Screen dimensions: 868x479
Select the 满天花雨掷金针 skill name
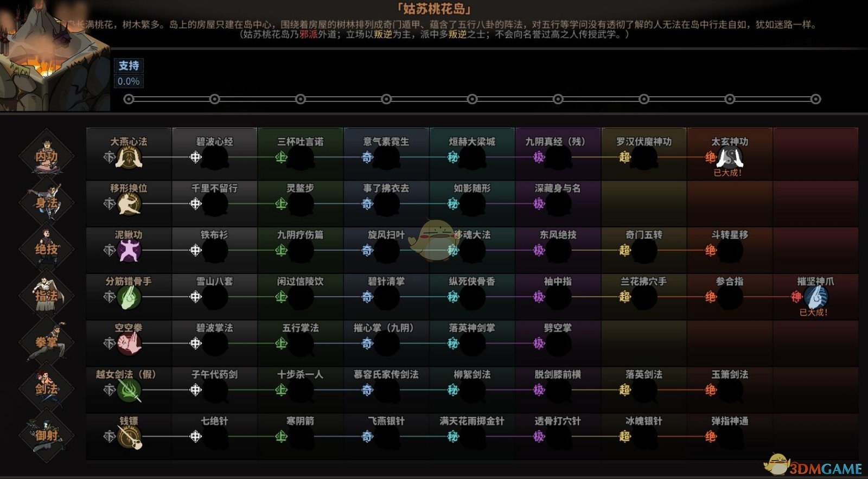(x=472, y=421)
